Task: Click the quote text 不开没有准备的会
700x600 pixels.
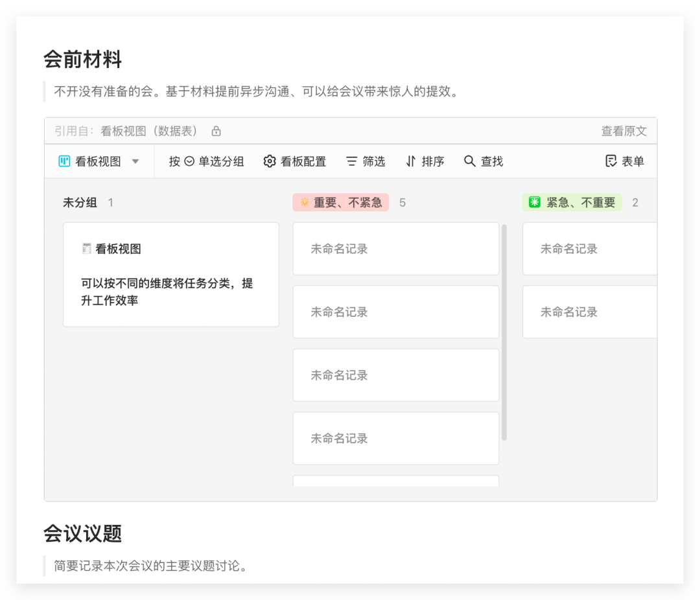Action: (x=104, y=91)
